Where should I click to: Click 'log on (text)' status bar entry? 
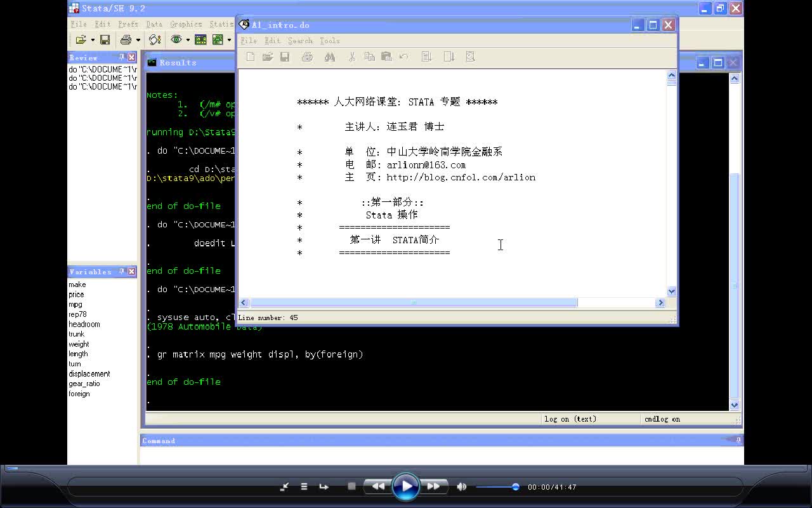tap(570, 419)
